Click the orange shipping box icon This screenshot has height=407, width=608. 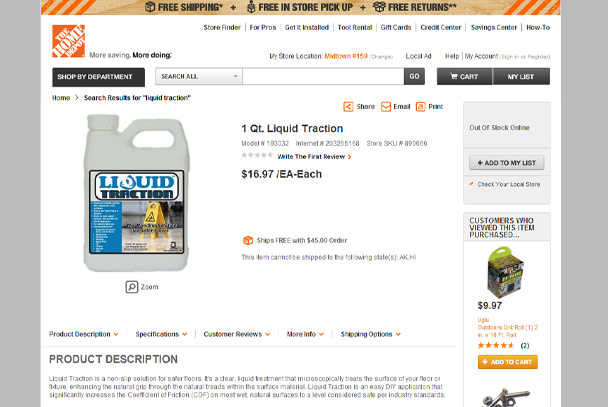pos(248,240)
